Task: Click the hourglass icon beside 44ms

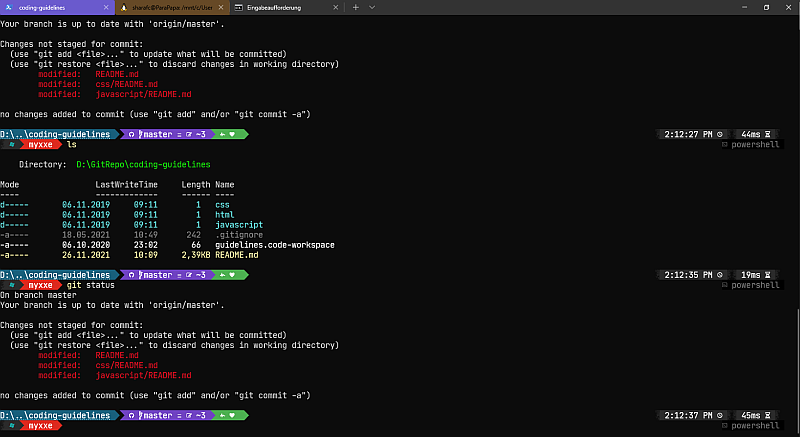Action: point(767,134)
